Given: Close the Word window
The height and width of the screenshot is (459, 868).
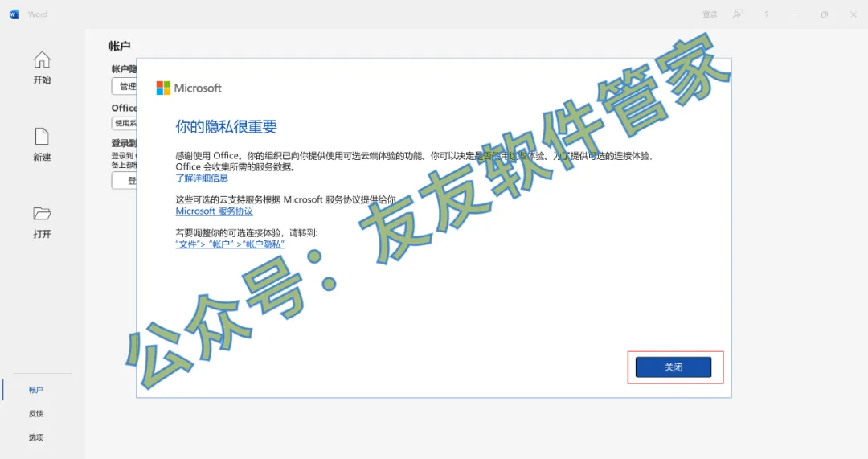Looking at the screenshot, I should pyautogui.click(x=854, y=14).
